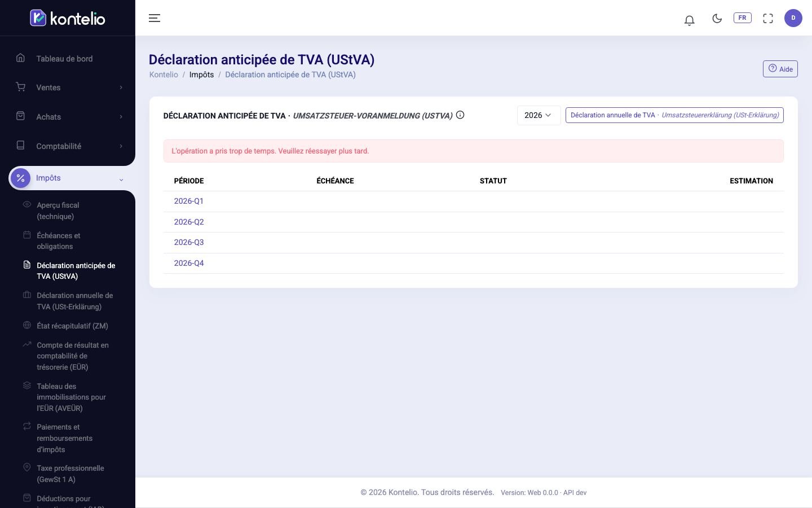
Task: Click the Estimation column header
Action: (x=751, y=181)
